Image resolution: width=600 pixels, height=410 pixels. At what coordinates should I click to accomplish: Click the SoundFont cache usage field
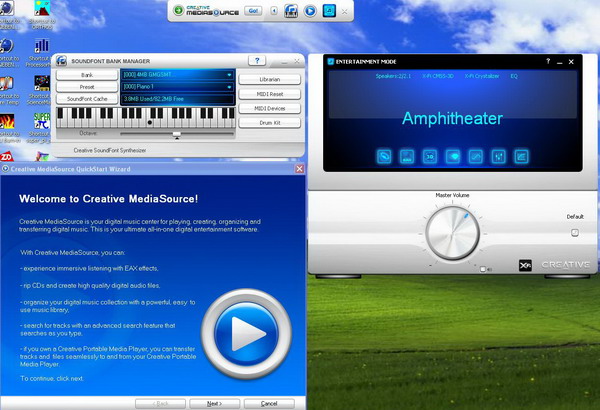click(178, 99)
